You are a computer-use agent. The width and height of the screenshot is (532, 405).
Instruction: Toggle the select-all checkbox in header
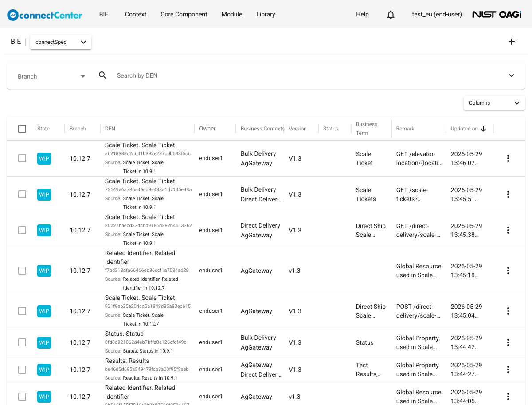click(x=22, y=129)
